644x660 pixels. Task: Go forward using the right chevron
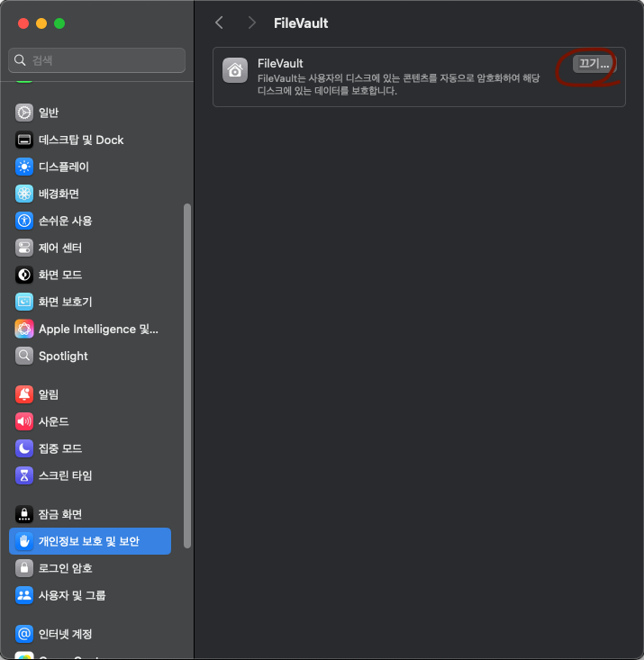(x=251, y=23)
